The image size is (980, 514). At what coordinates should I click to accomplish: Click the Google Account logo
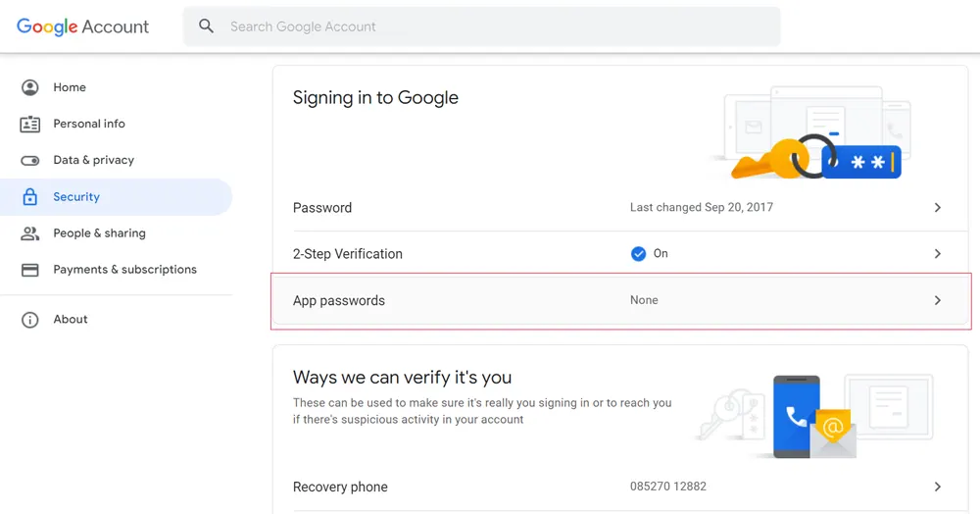[83, 26]
